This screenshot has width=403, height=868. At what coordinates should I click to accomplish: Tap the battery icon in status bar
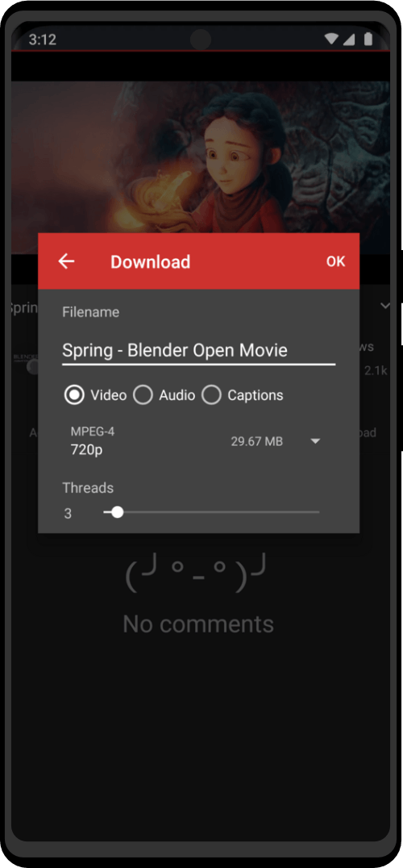(x=368, y=40)
